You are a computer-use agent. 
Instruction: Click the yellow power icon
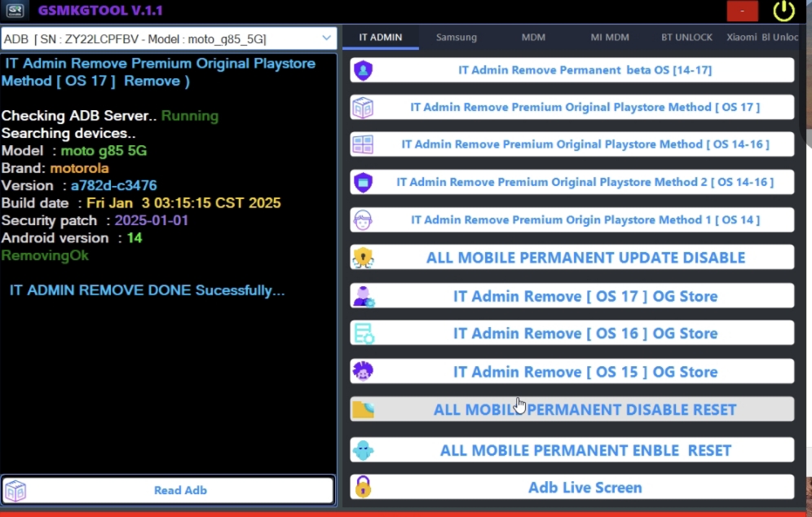pos(783,11)
